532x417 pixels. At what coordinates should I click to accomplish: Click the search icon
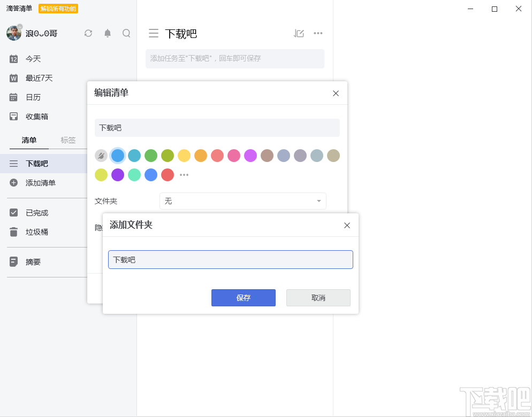coord(126,33)
